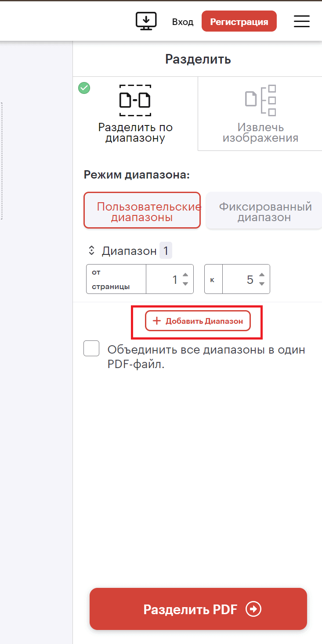322x644 pixels.
Task: Click the down stepper on the к field
Action: coord(262,284)
